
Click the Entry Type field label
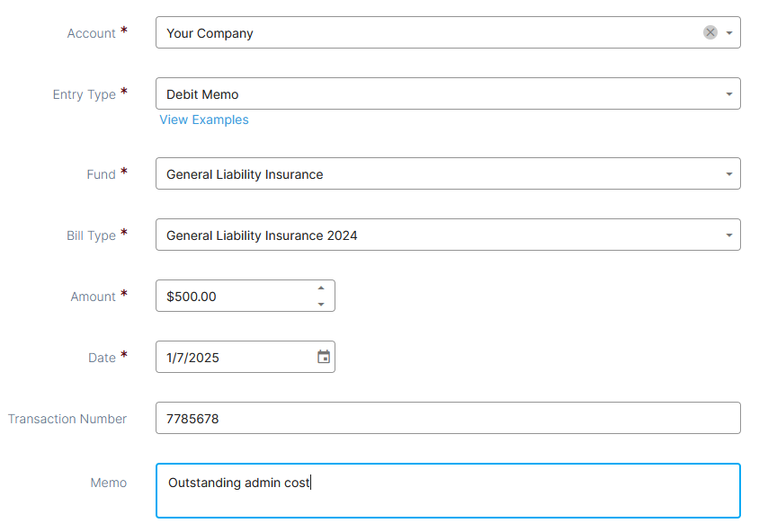tap(85, 94)
